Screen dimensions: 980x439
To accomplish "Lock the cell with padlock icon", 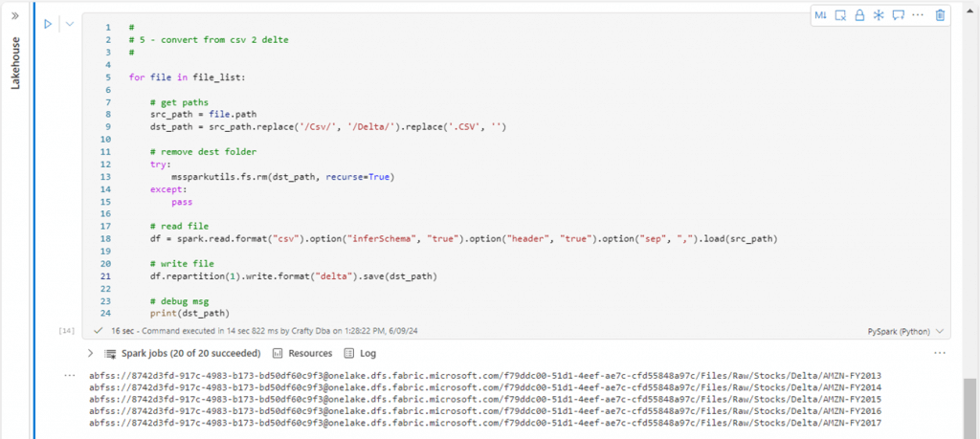I will pyautogui.click(x=859, y=15).
